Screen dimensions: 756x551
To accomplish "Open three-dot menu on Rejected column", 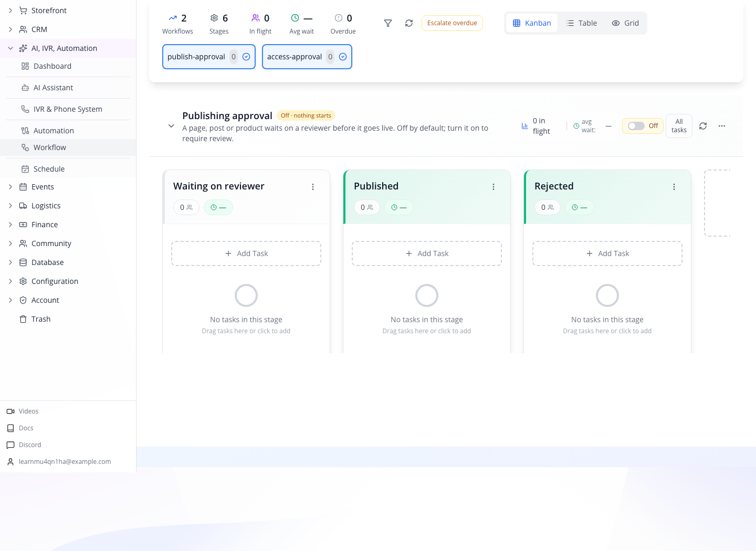I will coord(674,187).
